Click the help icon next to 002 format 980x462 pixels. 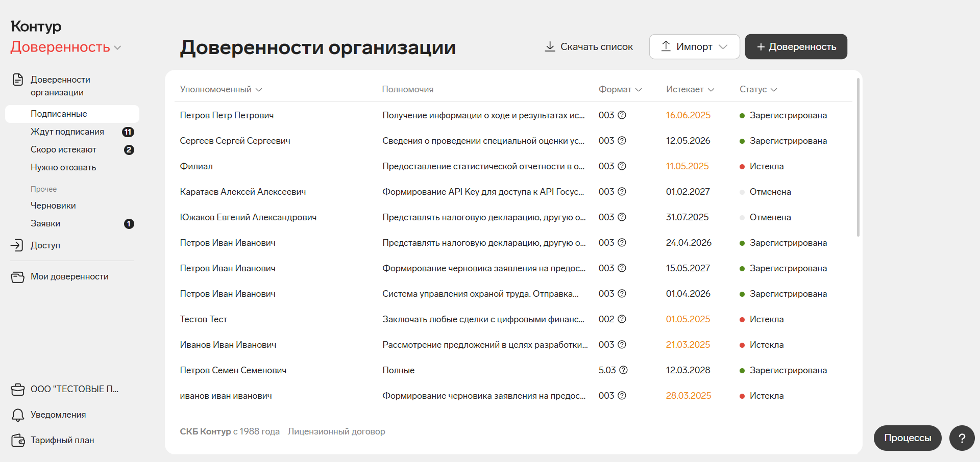[622, 319]
